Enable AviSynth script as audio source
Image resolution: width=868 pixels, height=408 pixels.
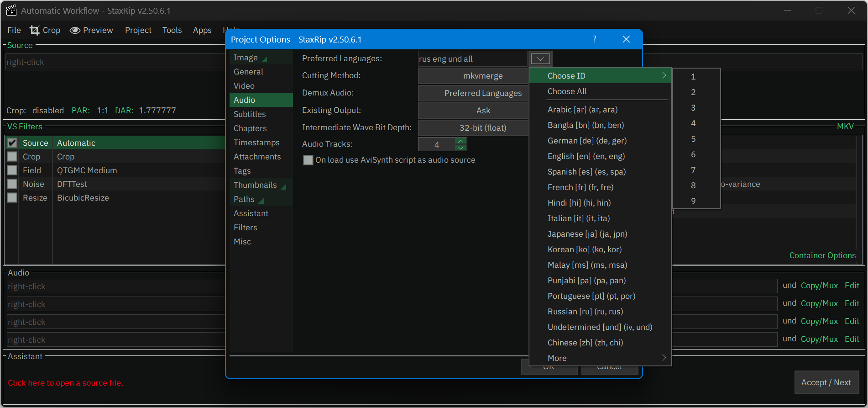click(x=309, y=160)
